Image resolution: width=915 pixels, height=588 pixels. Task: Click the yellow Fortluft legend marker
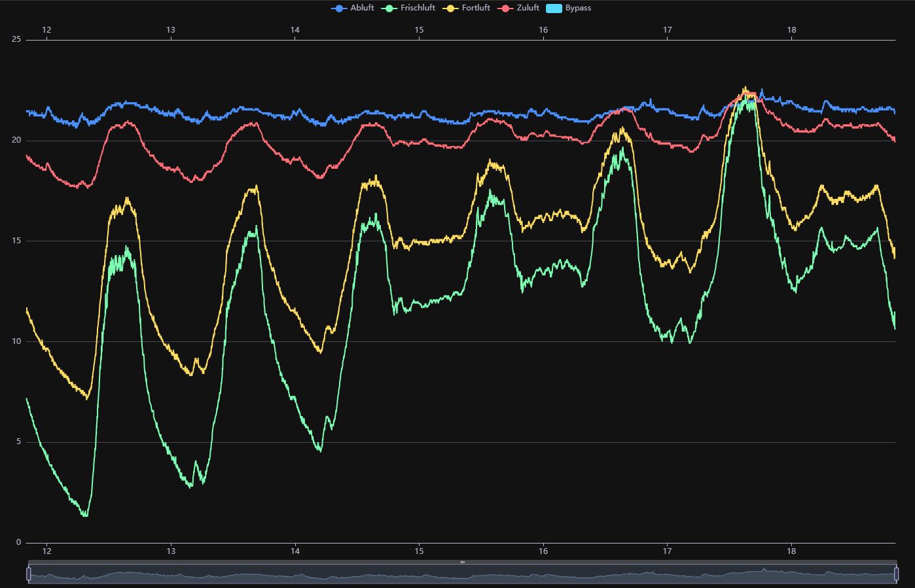tap(450, 9)
